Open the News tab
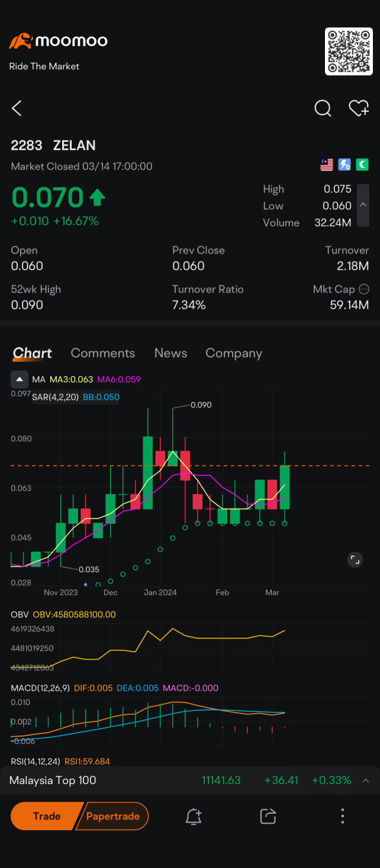The width and height of the screenshot is (380, 868). tap(170, 353)
